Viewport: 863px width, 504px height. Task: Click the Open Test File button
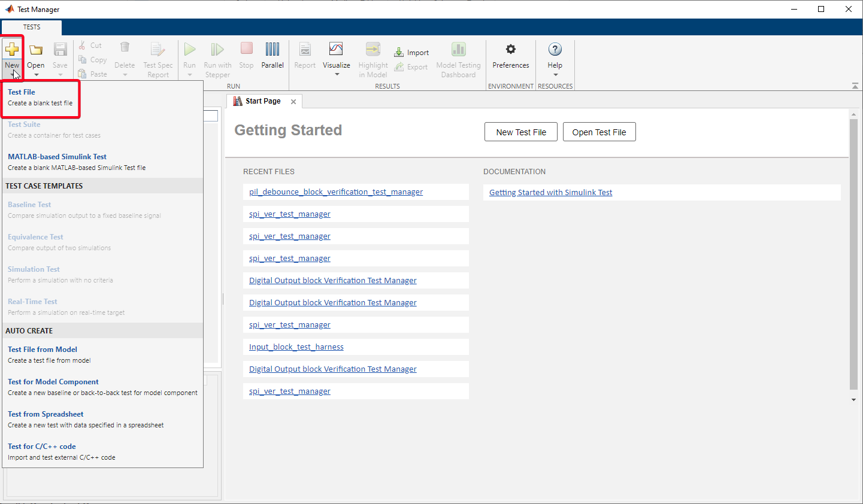pyautogui.click(x=599, y=132)
